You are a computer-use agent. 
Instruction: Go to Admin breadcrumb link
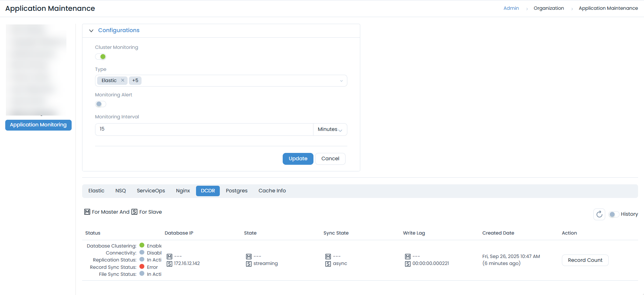(x=511, y=8)
